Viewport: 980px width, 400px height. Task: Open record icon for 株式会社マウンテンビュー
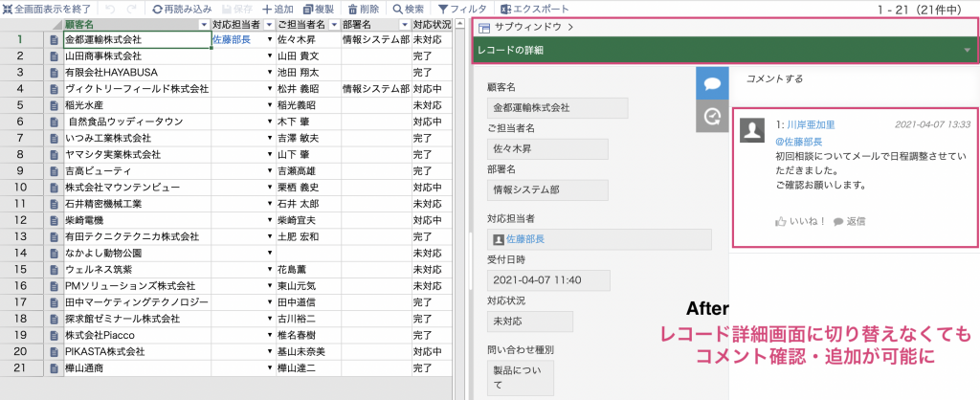click(54, 188)
